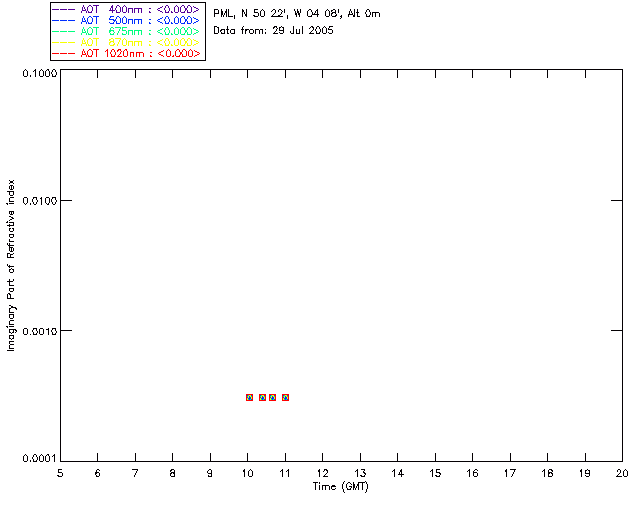Viewport: 640px width, 512px height.
Task: Click x-axis tick label 6
Action: click(98, 473)
